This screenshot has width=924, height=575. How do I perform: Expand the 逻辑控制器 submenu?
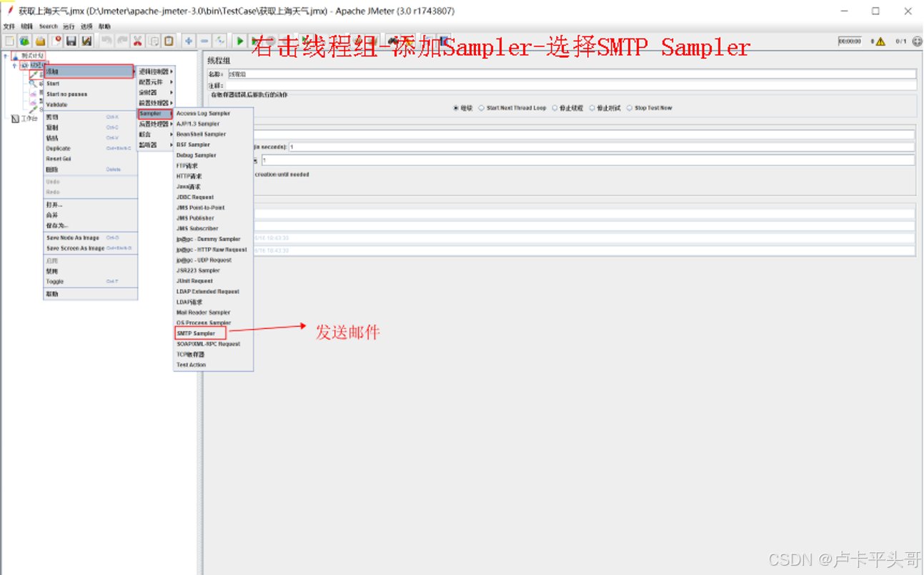pyautogui.click(x=156, y=72)
